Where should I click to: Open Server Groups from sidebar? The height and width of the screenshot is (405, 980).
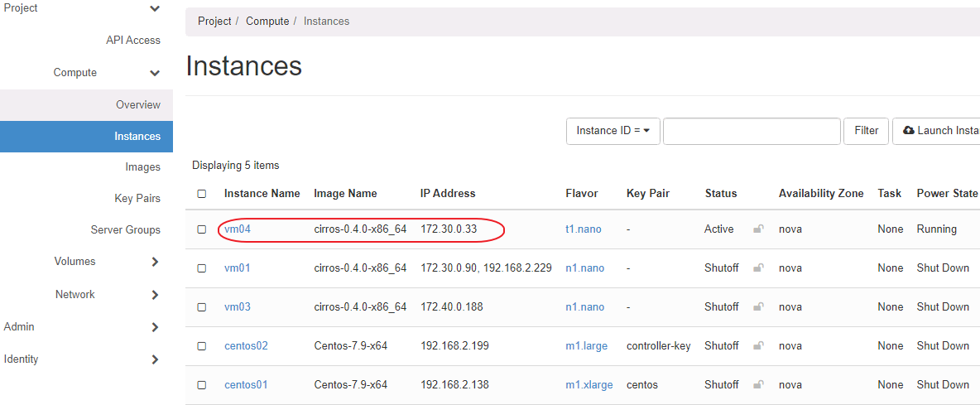click(126, 230)
